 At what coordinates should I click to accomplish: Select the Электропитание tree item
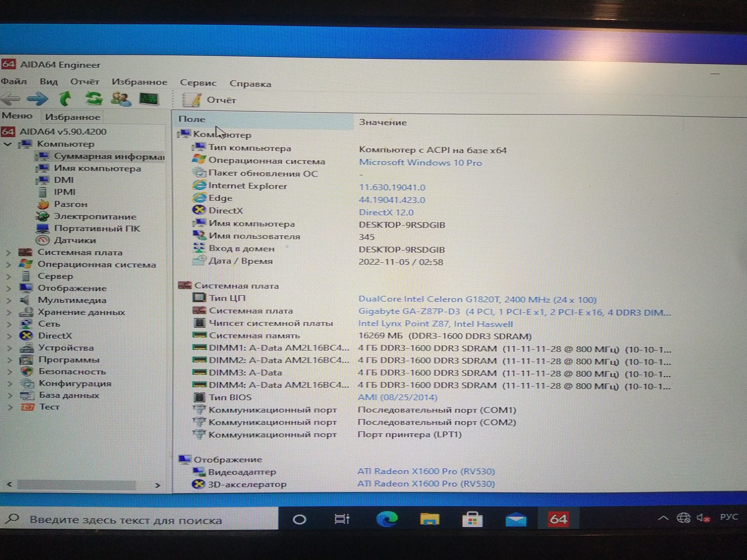coord(95,217)
